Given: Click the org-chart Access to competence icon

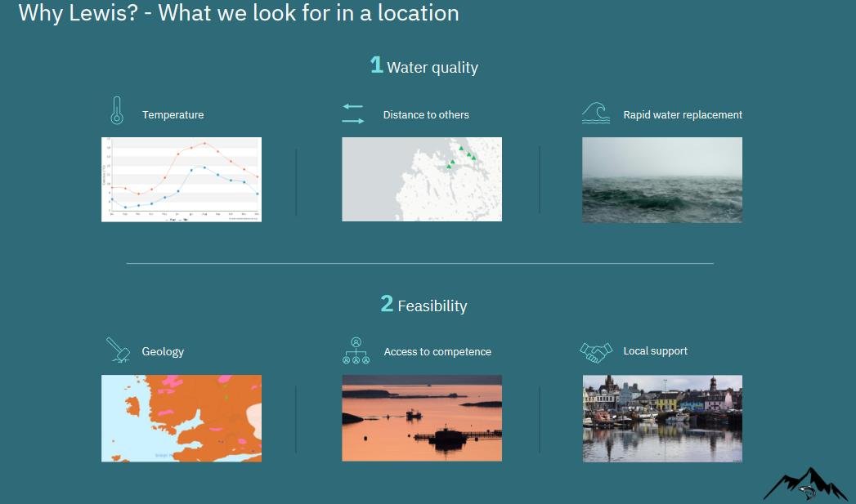Looking at the screenshot, I should pyautogui.click(x=356, y=350).
